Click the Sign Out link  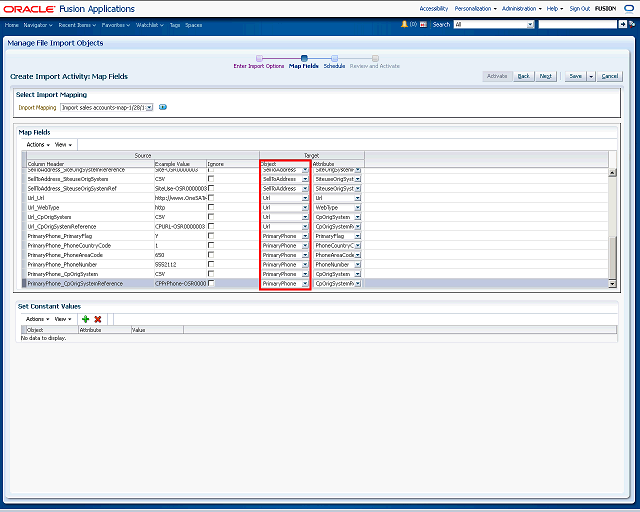coord(579,8)
